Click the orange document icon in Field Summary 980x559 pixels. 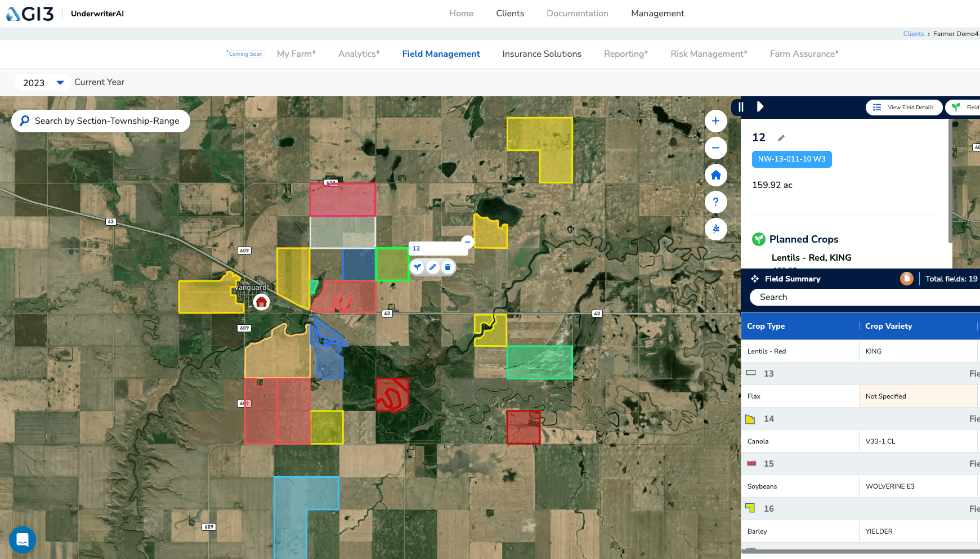906,279
